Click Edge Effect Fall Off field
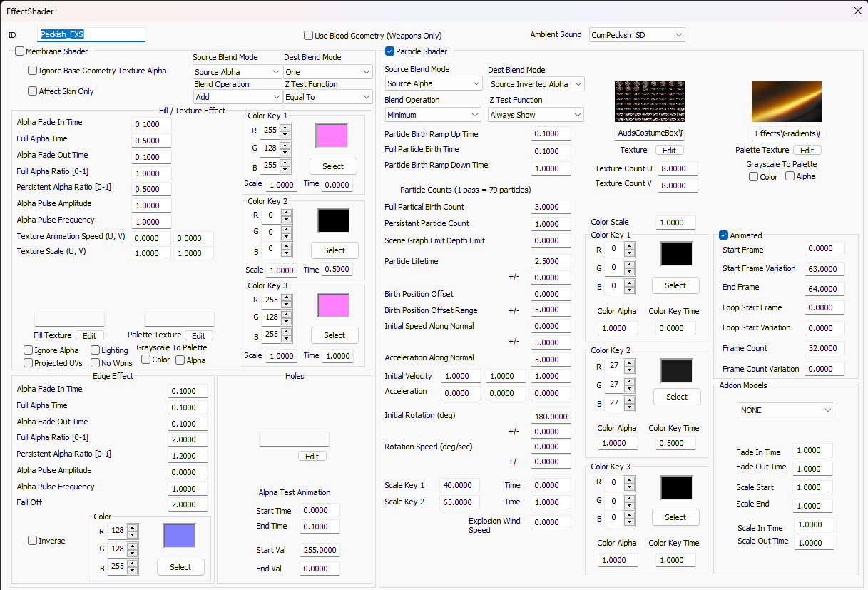 pos(188,504)
